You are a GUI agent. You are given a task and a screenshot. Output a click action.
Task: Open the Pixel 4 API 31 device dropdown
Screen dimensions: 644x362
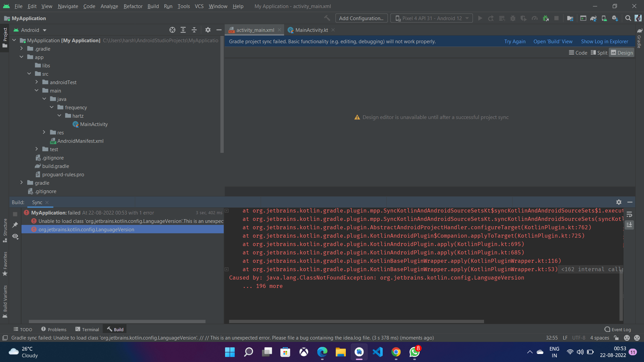(432, 18)
